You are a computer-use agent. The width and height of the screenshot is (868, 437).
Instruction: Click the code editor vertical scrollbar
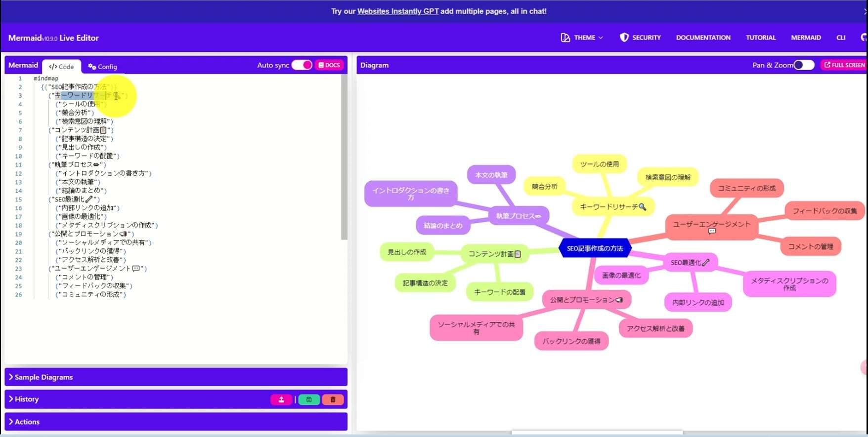344,157
